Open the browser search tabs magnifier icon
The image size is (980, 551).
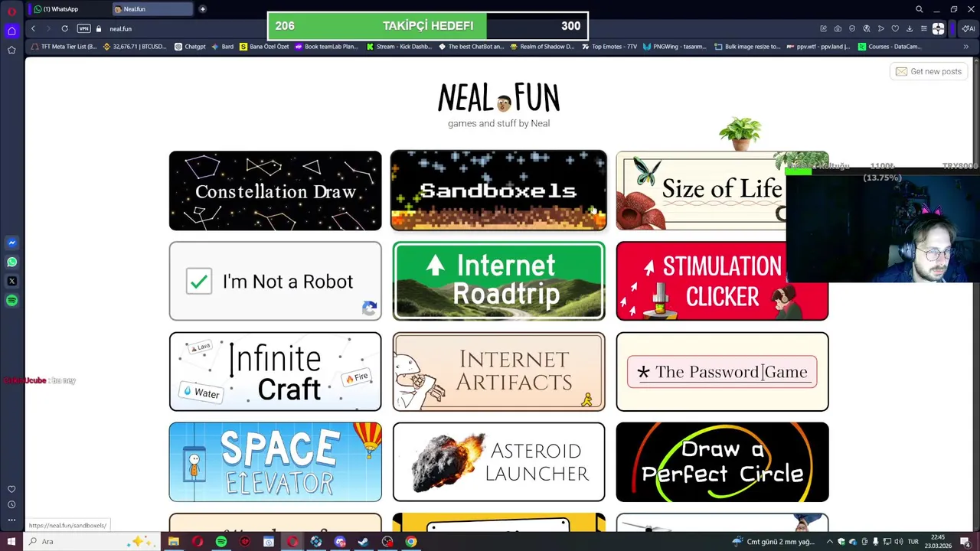coord(920,9)
